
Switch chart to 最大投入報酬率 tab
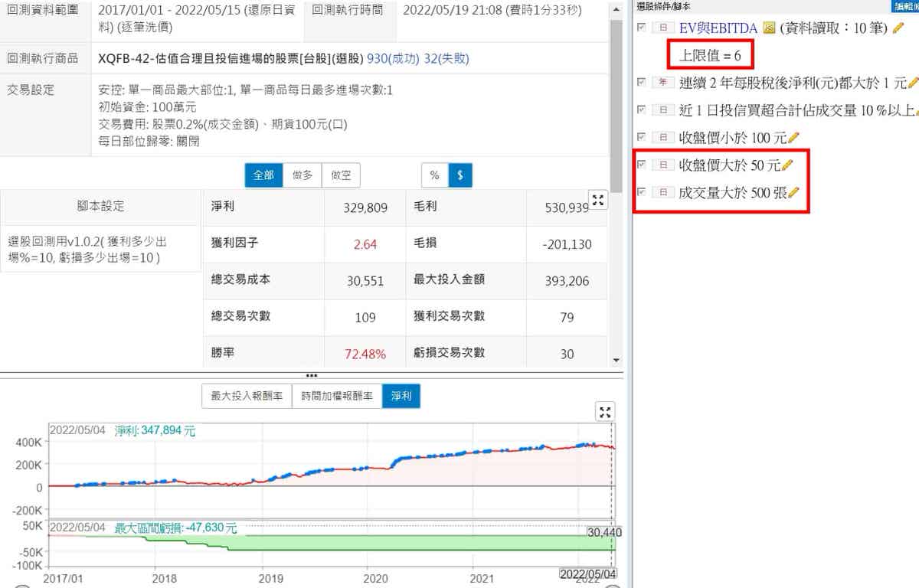(x=247, y=397)
